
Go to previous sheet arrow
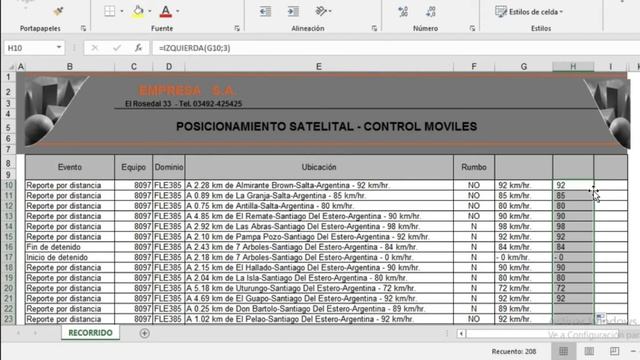pos(18,333)
